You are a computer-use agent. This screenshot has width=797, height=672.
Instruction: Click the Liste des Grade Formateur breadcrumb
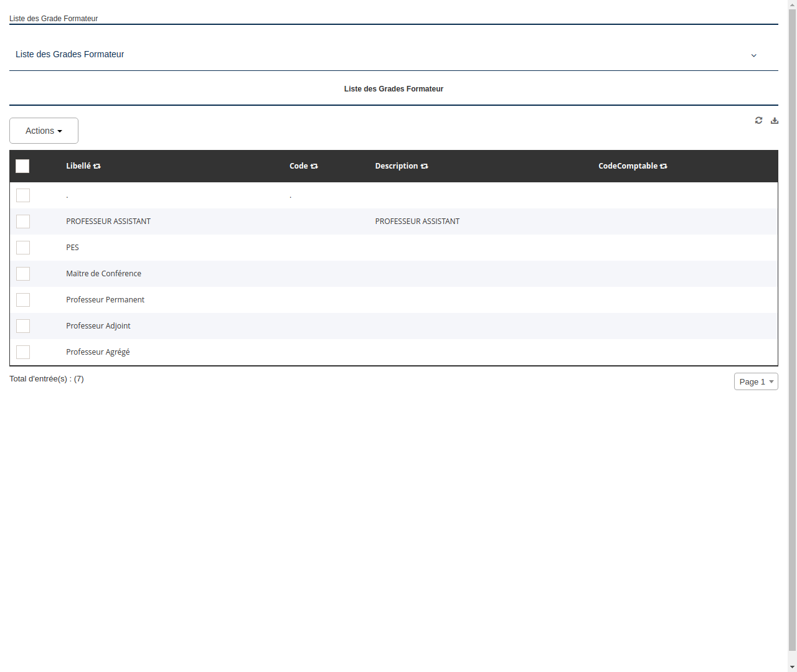(54, 19)
